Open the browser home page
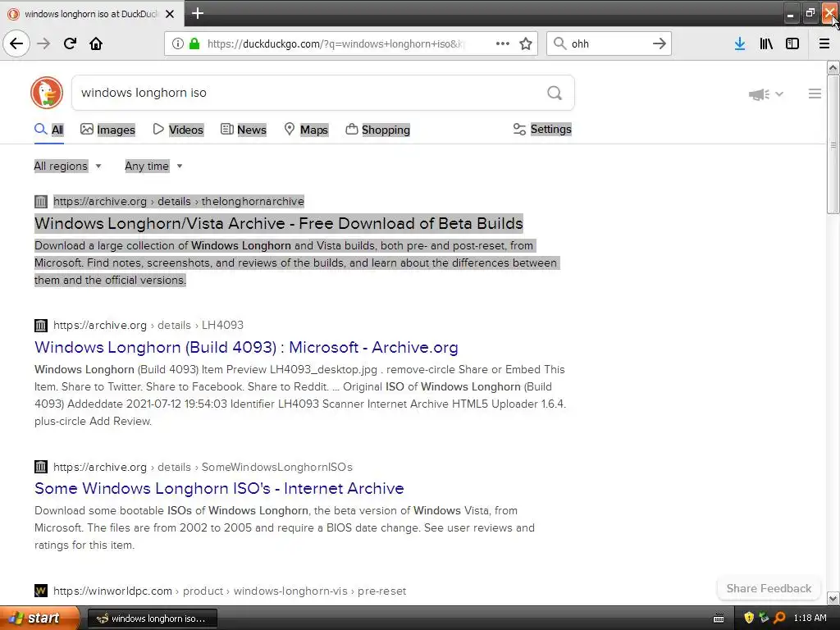The width and height of the screenshot is (840, 630). [96, 43]
